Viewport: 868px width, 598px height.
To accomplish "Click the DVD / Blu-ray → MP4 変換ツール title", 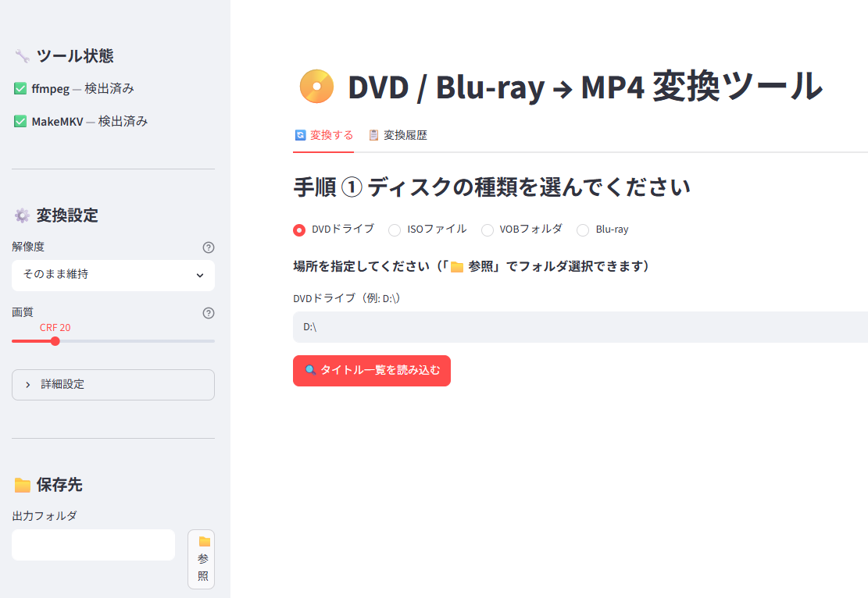I will 585,87.
